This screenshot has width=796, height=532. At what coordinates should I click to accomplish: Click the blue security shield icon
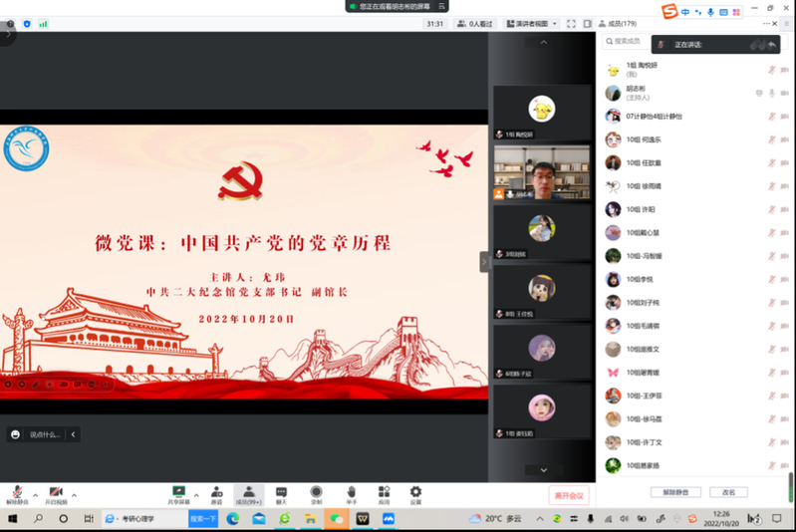[27, 23]
